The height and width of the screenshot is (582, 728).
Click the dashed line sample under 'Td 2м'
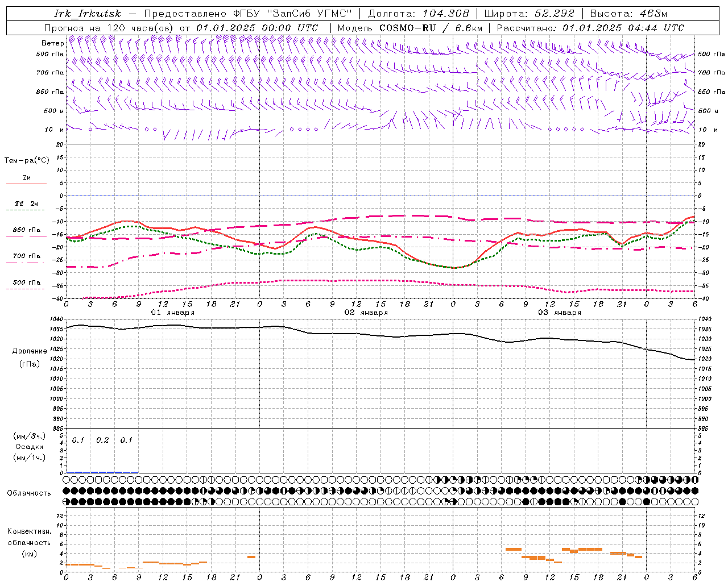[26, 210]
